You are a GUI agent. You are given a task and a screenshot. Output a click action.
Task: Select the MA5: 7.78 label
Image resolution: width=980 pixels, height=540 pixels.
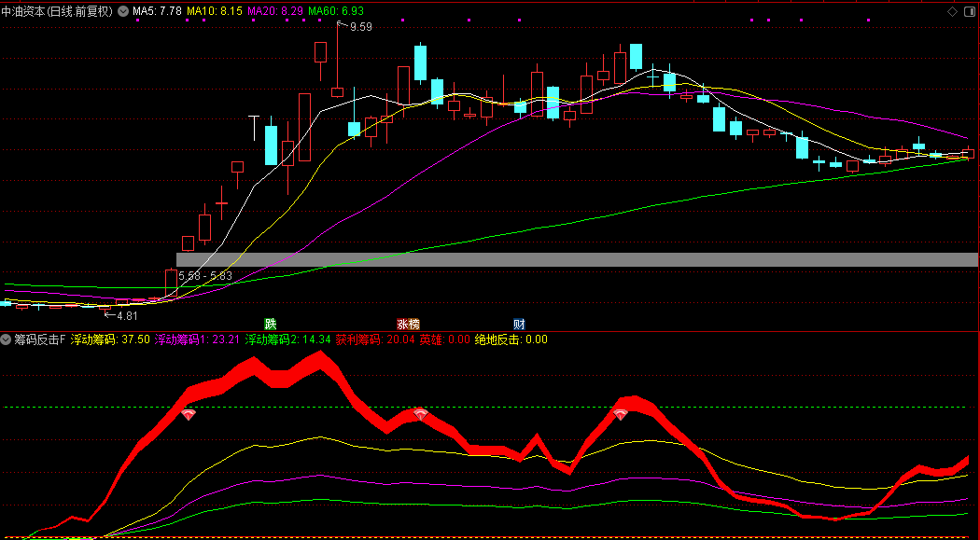coord(157,11)
